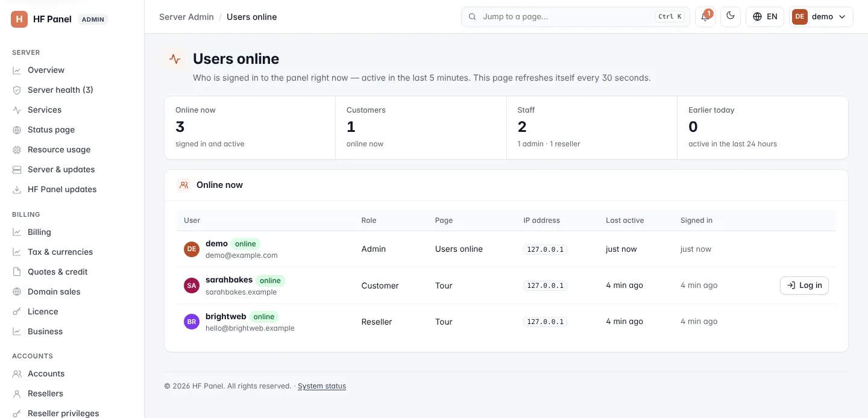Click the Quotes & credit document icon
The height and width of the screenshot is (418, 868).
(17, 272)
